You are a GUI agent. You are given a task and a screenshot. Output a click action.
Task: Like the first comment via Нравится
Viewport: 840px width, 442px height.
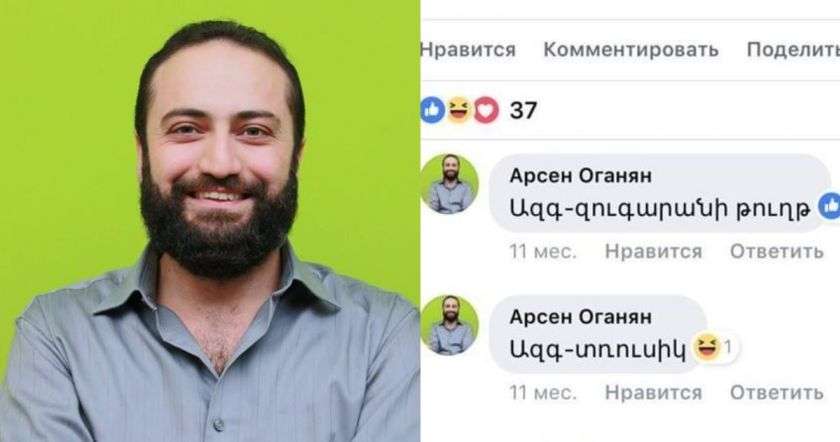(x=653, y=251)
